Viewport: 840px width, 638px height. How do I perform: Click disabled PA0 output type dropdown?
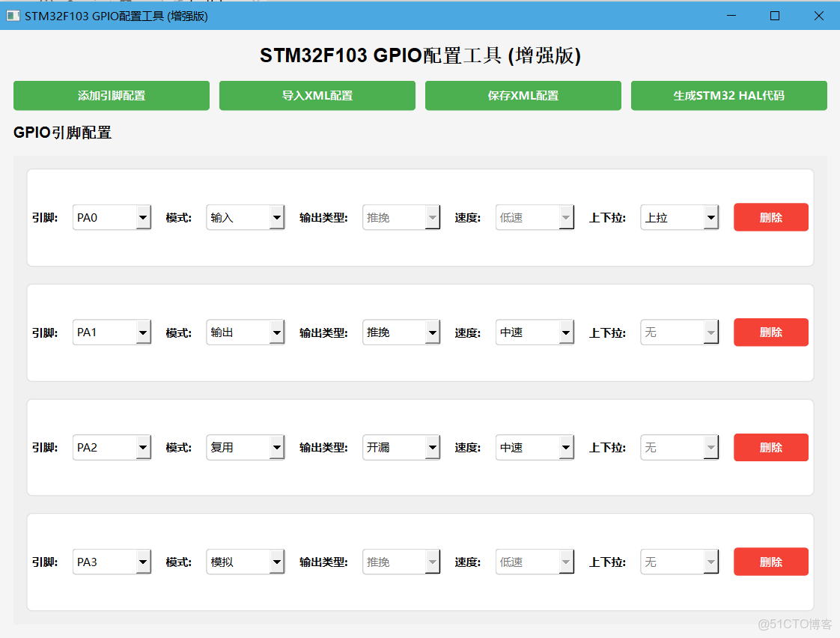click(x=401, y=217)
